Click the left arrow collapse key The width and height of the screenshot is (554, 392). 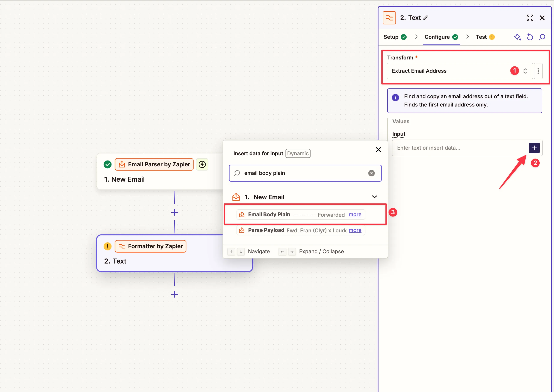click(282, 252)
